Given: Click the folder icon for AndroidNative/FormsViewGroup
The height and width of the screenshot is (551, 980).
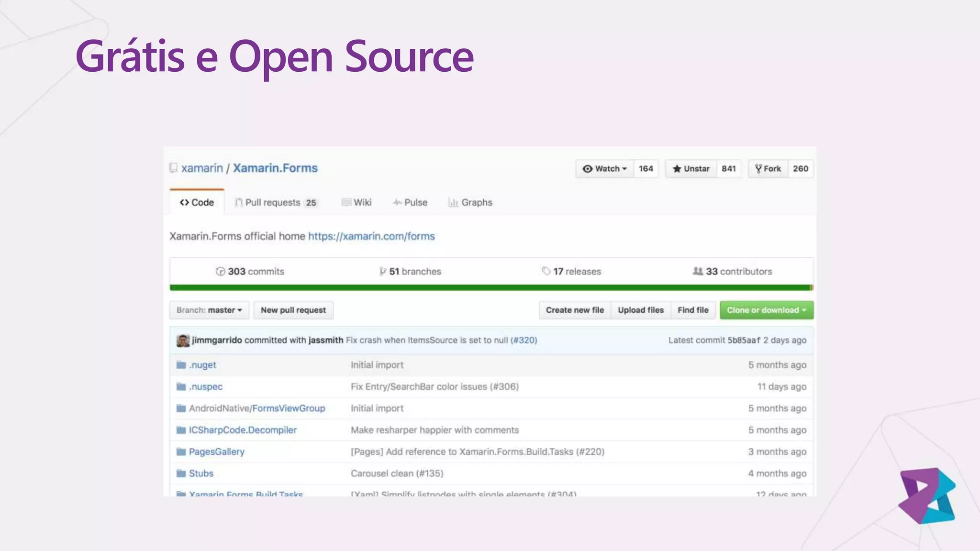Looking at the screenshot, I should [x=181, y=408].
